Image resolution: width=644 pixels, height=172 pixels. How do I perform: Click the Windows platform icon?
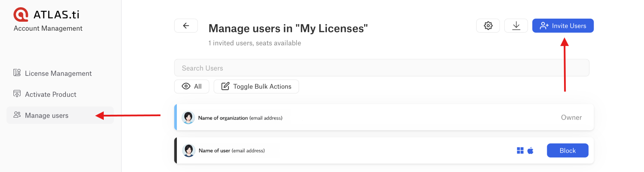[520, 151]
